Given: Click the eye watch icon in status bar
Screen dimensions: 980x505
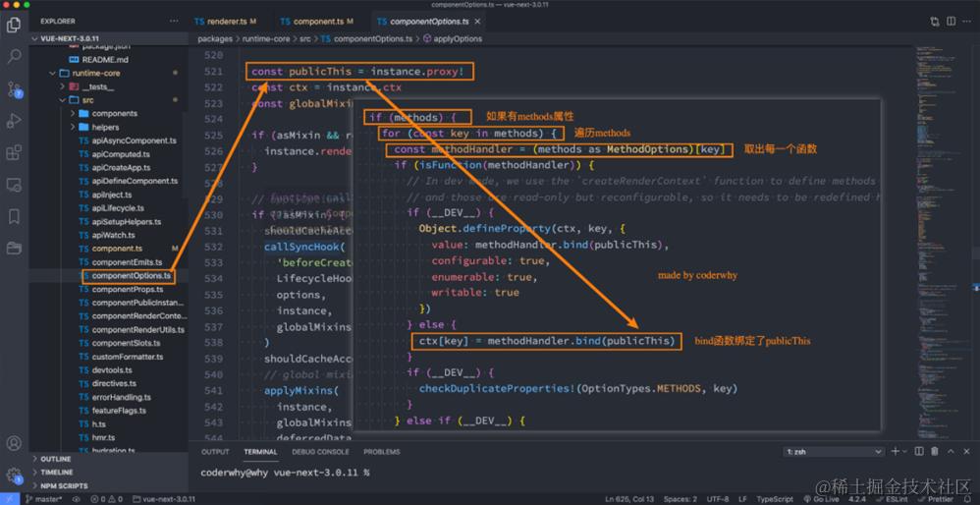Looking at the screenshot, I should (x=77, y=499).
